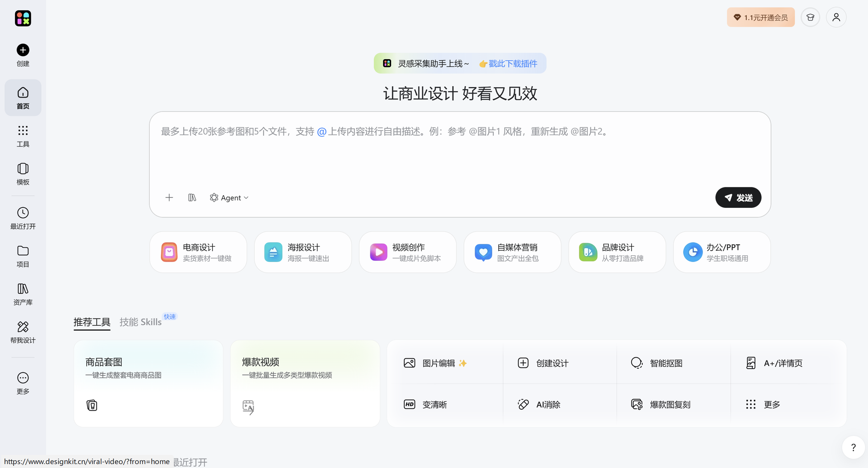The image size is (868, 468).
Task: Open the 智能抠图 tool
Action: click(x=656, y=363)
